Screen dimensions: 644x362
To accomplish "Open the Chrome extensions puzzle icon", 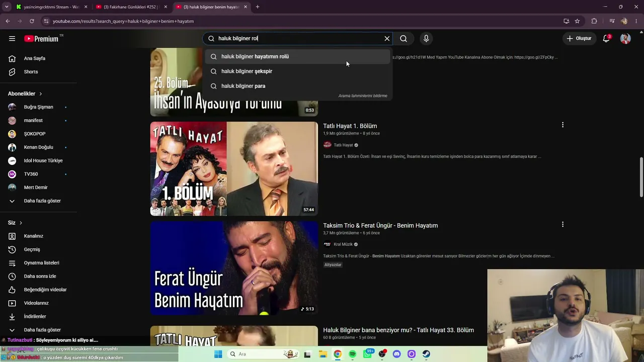I will 594,21.
